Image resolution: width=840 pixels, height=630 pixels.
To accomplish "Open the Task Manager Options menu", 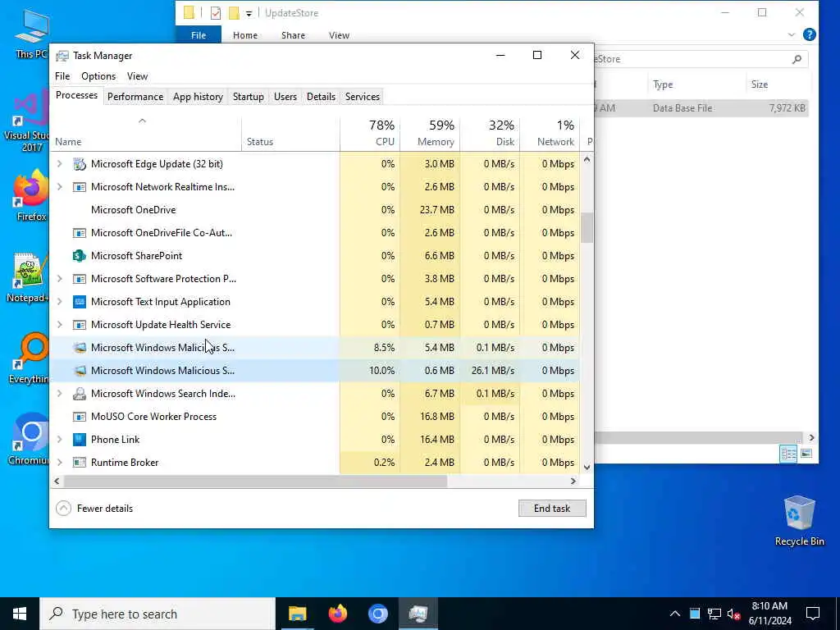I will click(x=98, y=76).
